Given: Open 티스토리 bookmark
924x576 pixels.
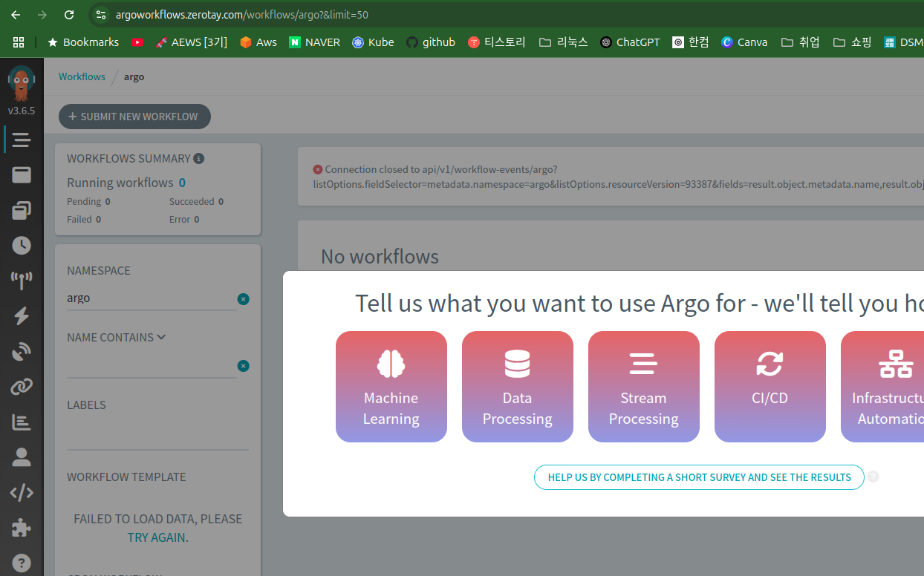Looking at the screenshot, I should click(x=497, y=42).
